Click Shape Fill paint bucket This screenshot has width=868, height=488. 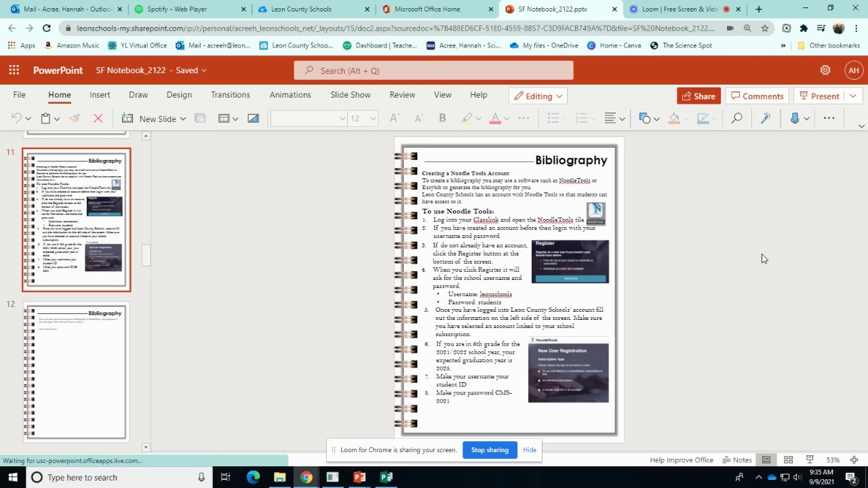point(674,119)
